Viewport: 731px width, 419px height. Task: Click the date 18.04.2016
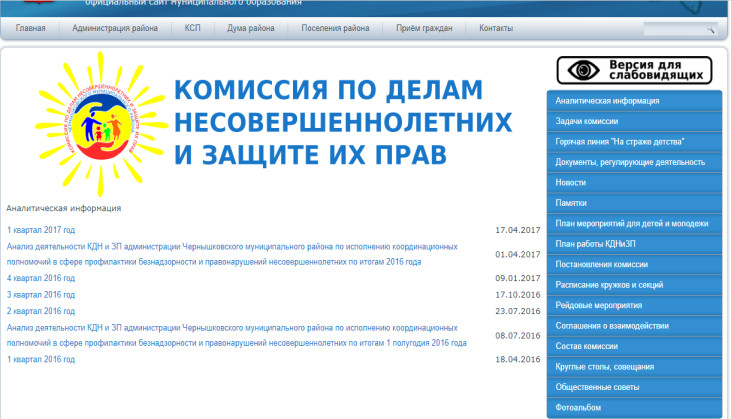517,359
